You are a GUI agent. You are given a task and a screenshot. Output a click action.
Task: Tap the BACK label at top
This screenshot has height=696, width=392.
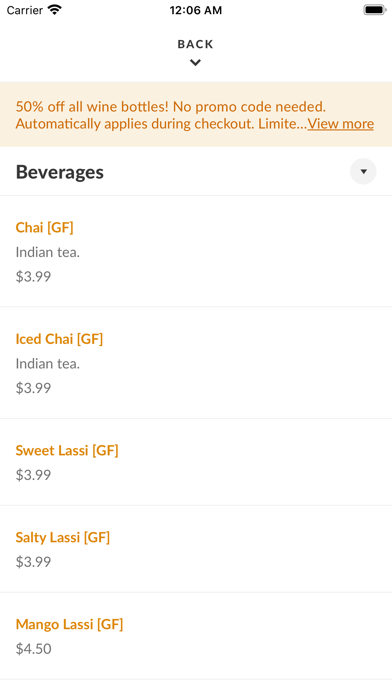195,44
